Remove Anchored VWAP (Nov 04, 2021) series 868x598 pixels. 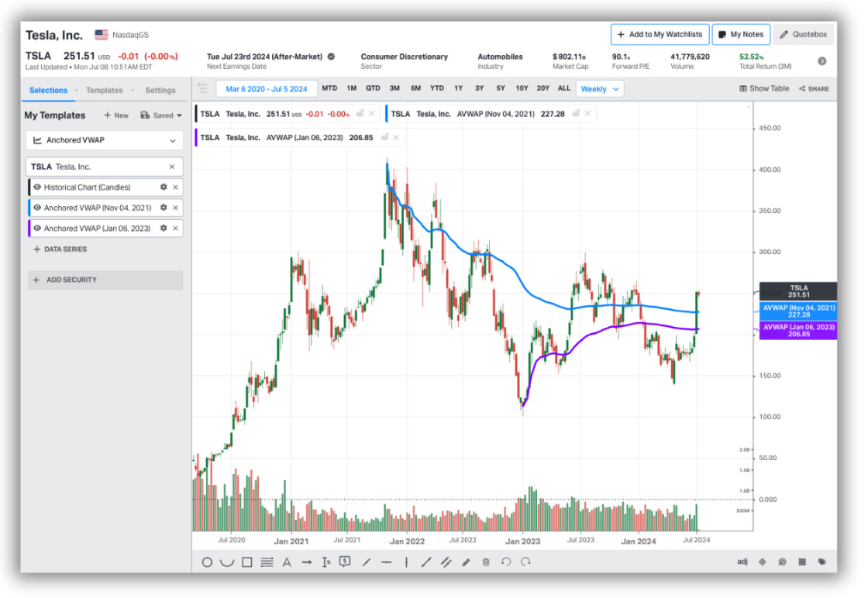pos(175,208)
